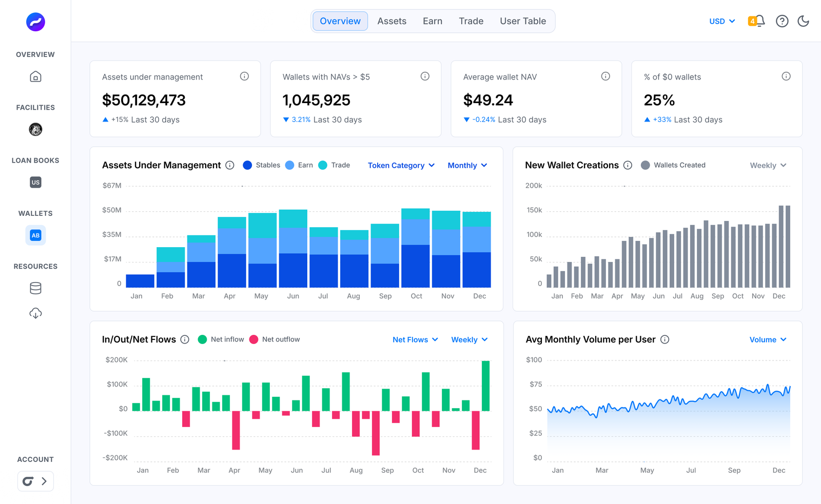This screenshot has height=504, width=821.
Task: Open the Resources database icon
Action: click(x=35, y=288)
